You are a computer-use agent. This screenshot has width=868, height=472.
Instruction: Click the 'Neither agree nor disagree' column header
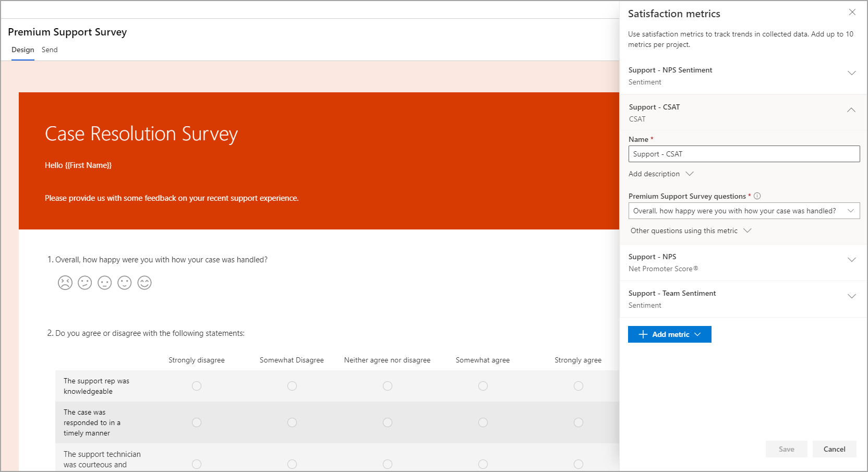point(388,360)
